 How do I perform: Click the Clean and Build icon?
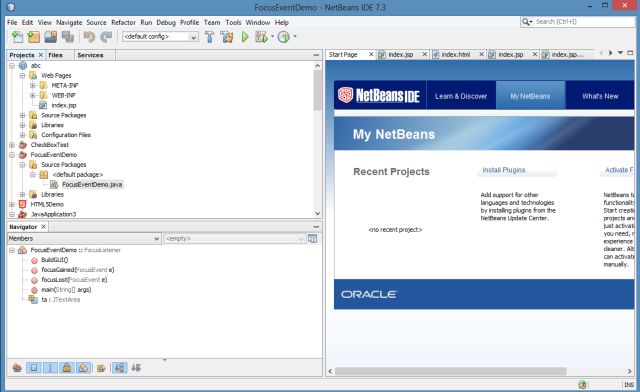pyautogui.click(x=227, y=37)
